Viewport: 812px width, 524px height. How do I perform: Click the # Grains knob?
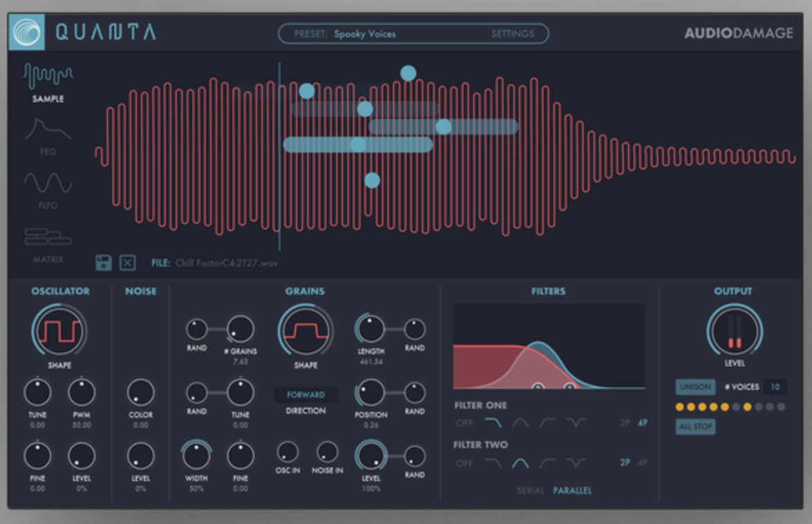click(x=240, y=329)
